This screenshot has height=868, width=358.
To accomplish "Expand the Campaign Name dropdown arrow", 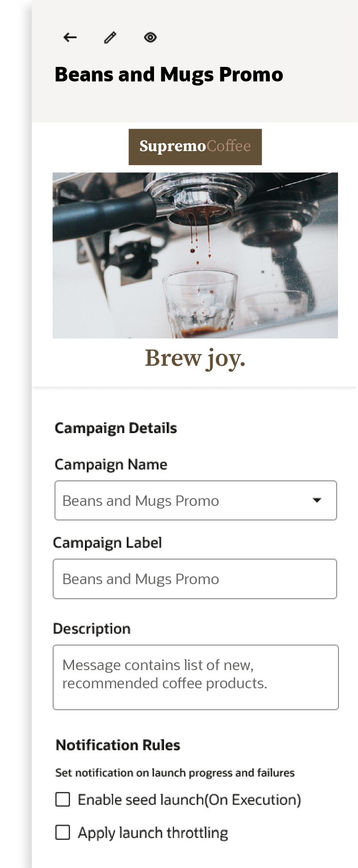I will pos(317,500).
